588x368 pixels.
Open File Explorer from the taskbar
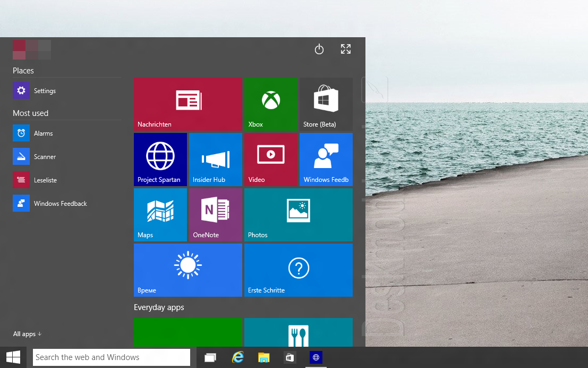pyautogui.click(x=264, y=357)
